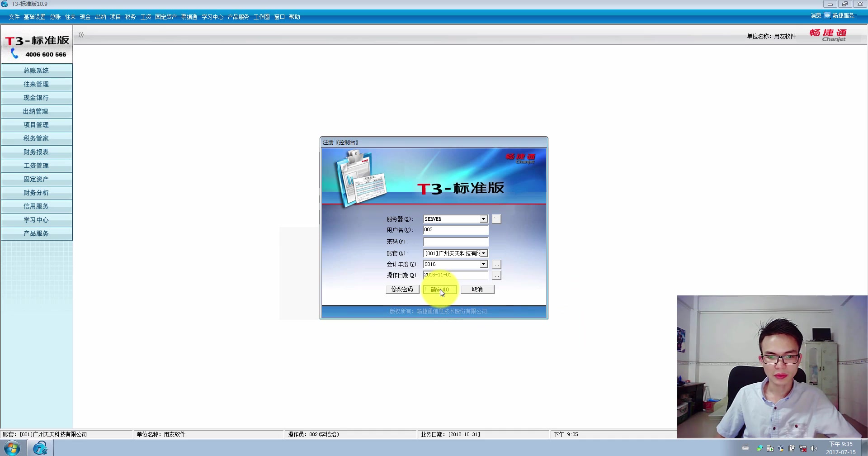Open the 窗口 menu
Image resolution: width=868 pixels, height=456 pixels.
point(279,17)
